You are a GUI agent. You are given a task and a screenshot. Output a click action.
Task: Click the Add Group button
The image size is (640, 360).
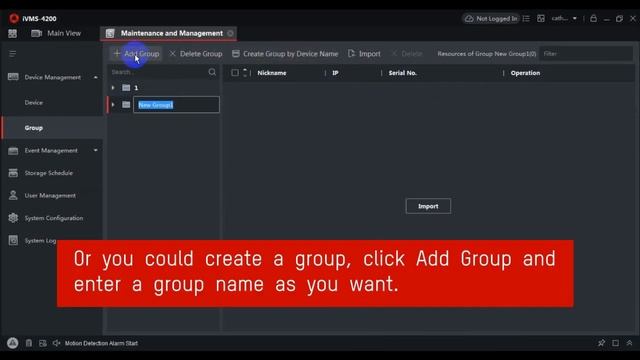[x=136, y=53]
